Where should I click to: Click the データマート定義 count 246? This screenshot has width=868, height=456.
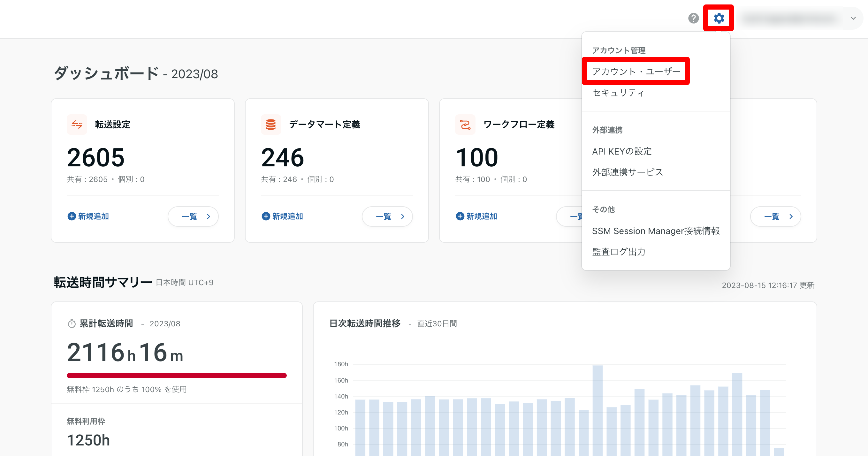coord(282,157)
